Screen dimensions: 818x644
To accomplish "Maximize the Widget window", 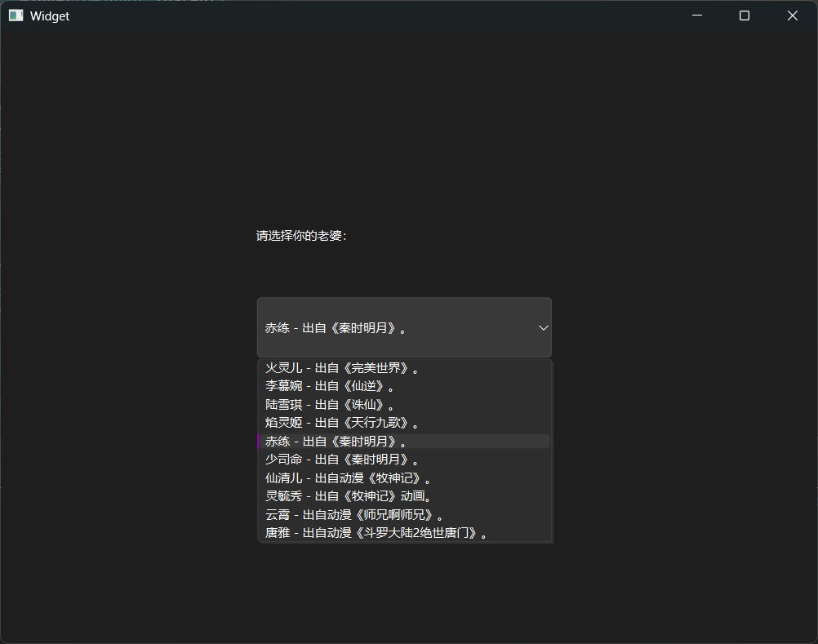I will coord(745,16).
